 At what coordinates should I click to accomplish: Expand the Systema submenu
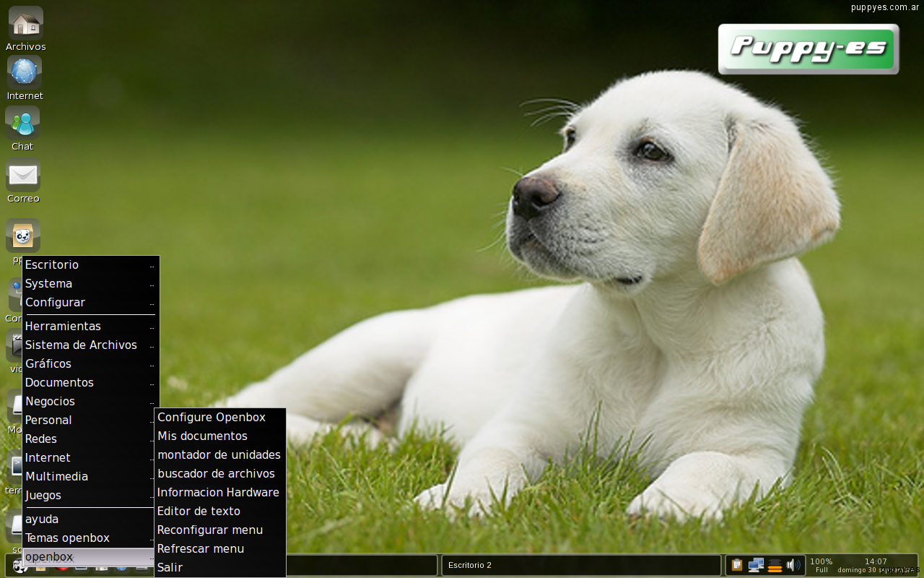(x=90, y=284)
